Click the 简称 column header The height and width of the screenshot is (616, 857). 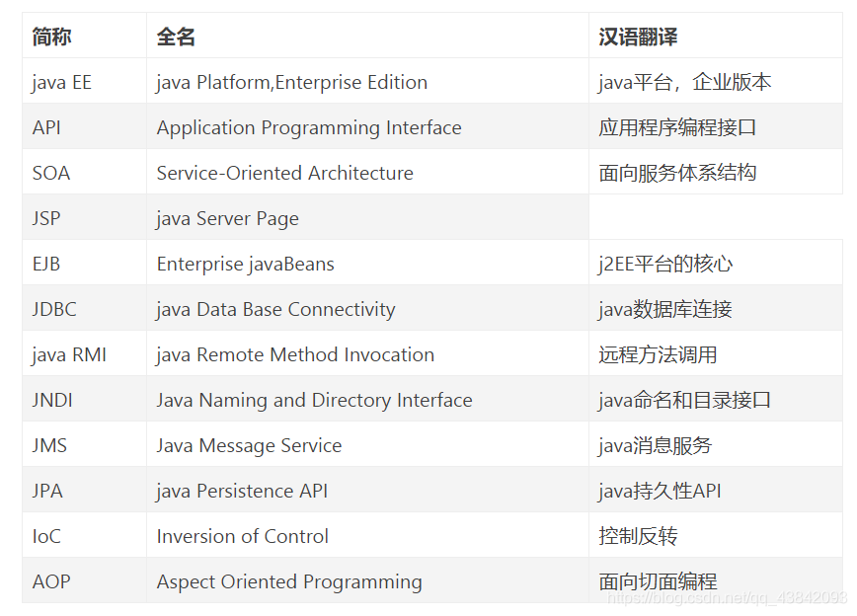tap(84, 36)
